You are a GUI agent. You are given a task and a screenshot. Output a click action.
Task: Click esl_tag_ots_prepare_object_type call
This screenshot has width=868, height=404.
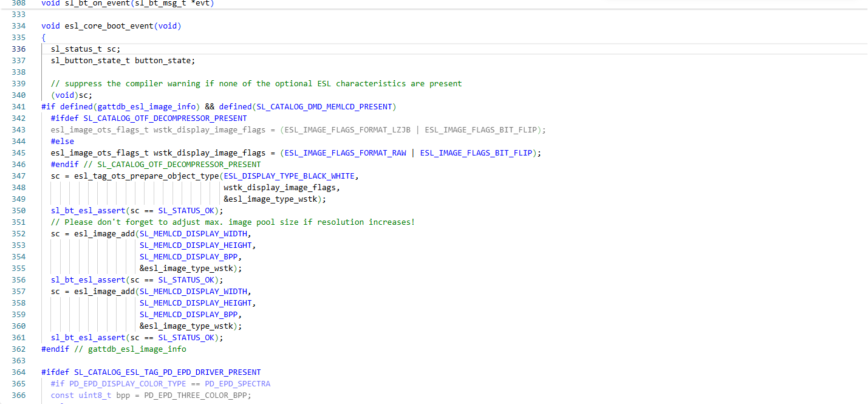pyautogui.click(x=146, y=176)
